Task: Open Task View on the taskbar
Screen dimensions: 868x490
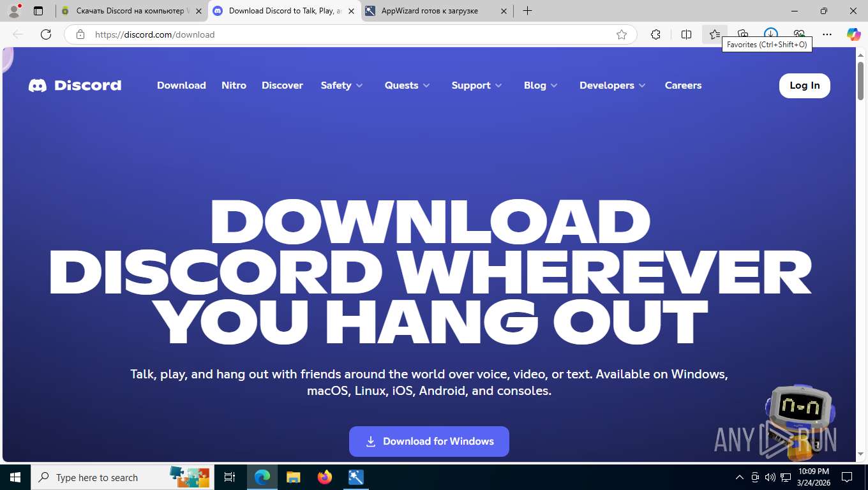Action: point(230,477)
